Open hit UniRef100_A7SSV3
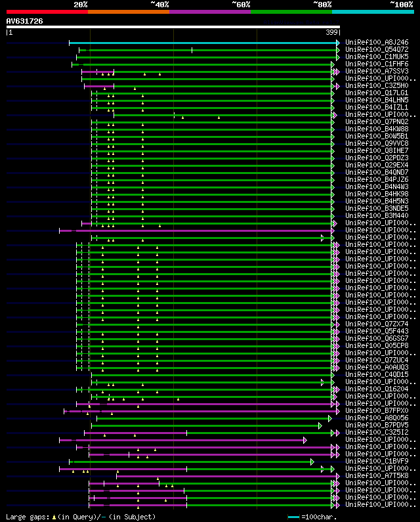 coord(377,72)
